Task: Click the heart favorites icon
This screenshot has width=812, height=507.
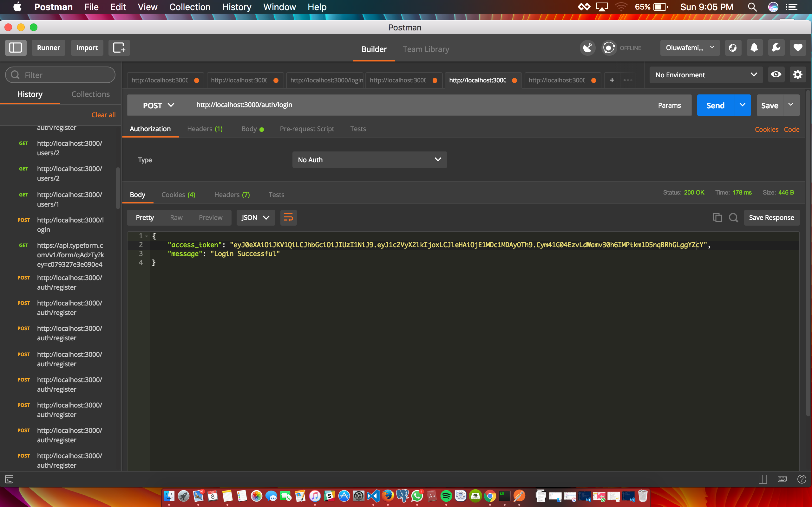Action: [798, 48]
